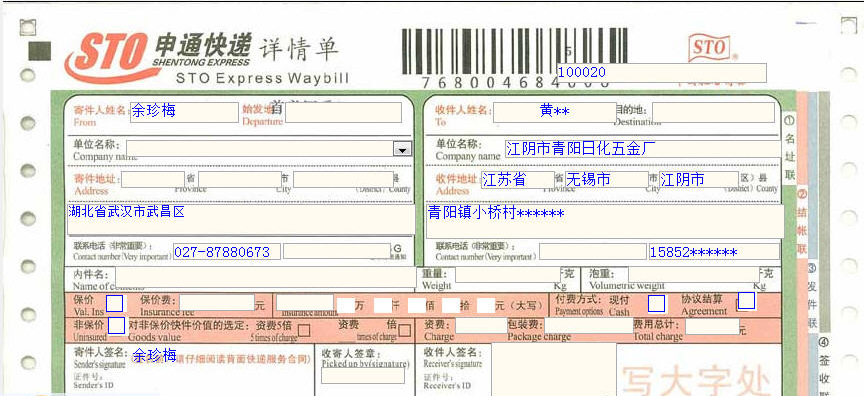This screenshot has height=396, width=864.
Task: Click the insurance amount box before 元（大写）
Action: (485, 305)
